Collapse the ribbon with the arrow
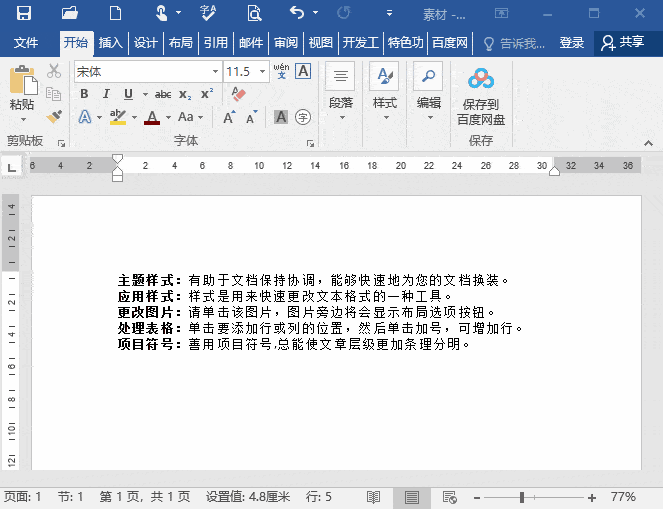The height and width of the screenshot is (509, 663). coord(648,143)
